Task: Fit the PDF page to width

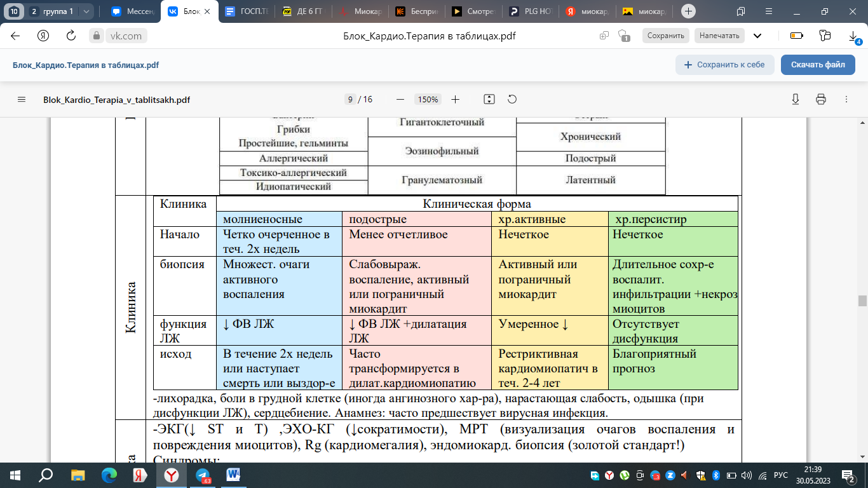Action: click(x=489, y=100)
